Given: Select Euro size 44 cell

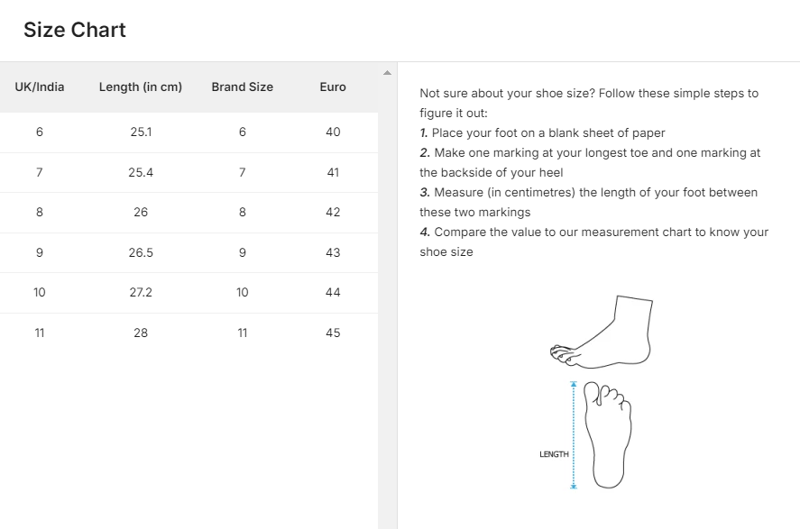Looking at the screenshot, I should (333, 292).
